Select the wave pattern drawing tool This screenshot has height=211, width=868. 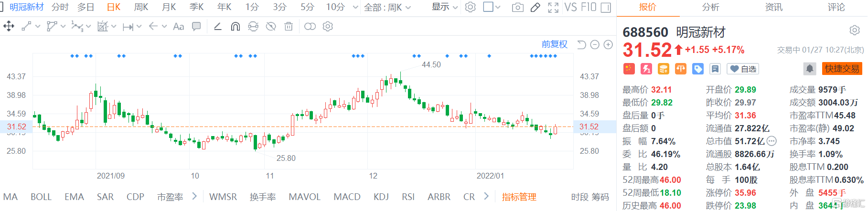point(77,26)
